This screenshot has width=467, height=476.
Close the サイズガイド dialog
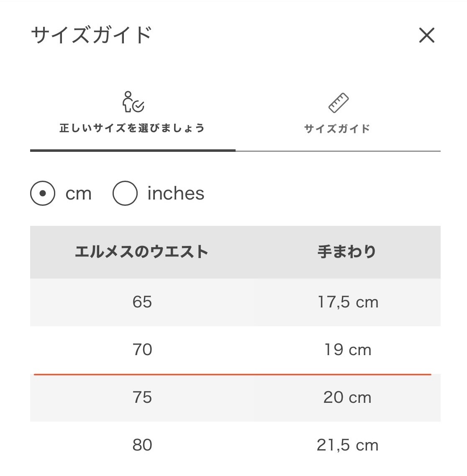point(426,36)
